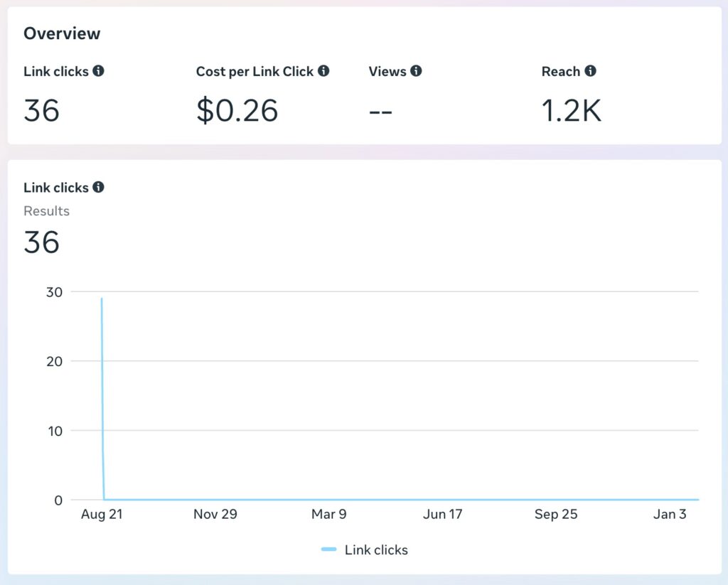Click the blue Link clicks legend swatch
Screen dimensions: 728x585
328,549
